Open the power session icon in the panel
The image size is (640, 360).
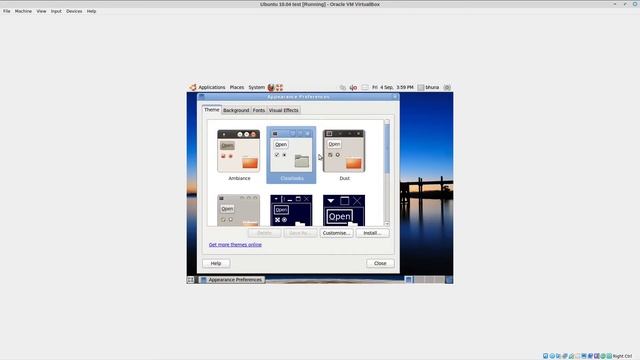pyautogui.click(x=447, y=87)
